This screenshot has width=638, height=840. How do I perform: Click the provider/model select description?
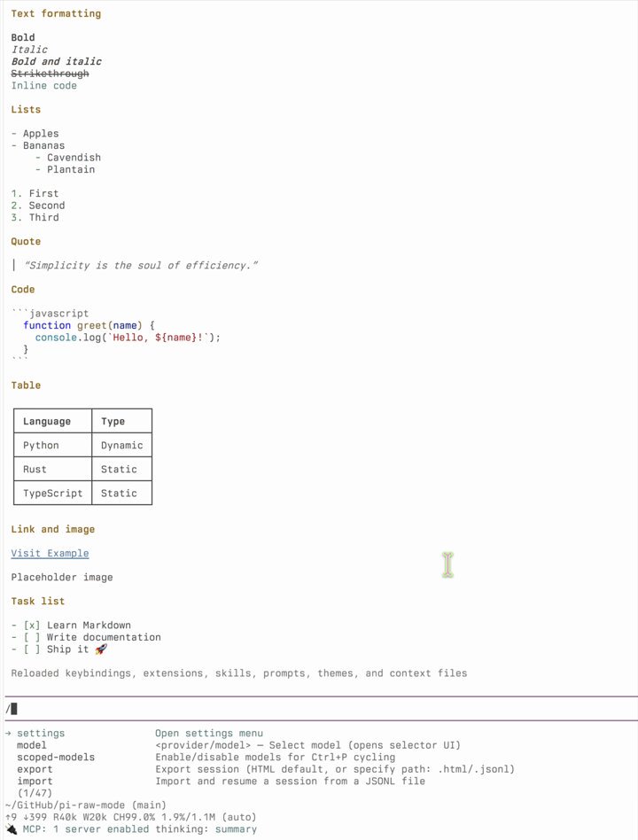[x=307, y=745]
